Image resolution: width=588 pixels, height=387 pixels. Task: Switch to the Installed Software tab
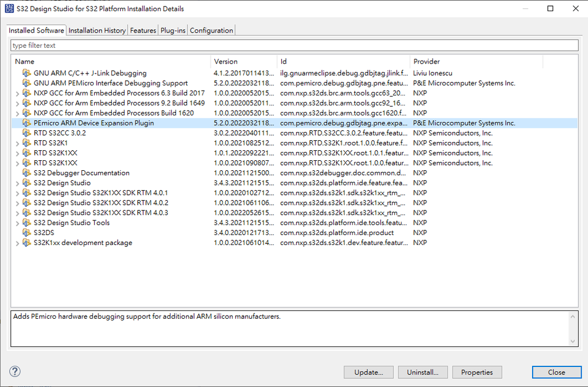click(x=36, y=31)
